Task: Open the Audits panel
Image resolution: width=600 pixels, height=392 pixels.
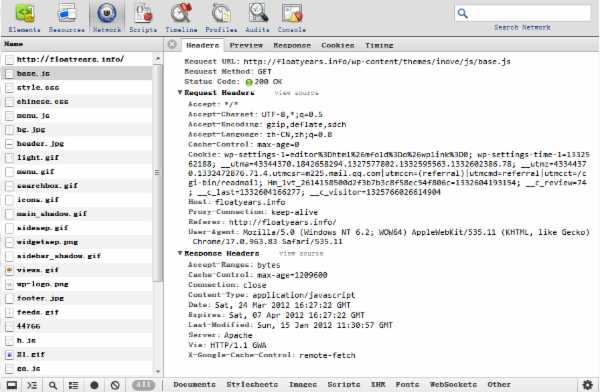Action: pos(258,17)
